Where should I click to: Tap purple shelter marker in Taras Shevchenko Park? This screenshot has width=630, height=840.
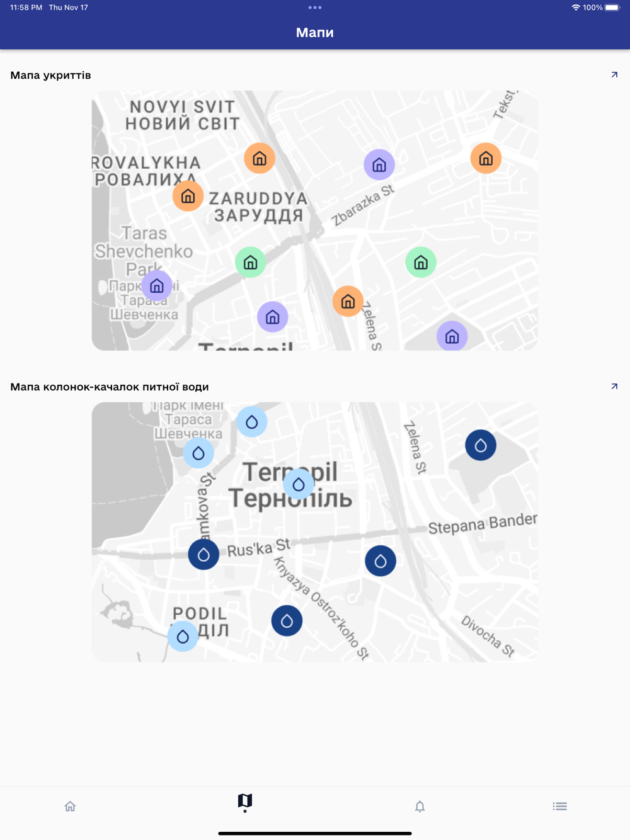[x=157, y=287]
